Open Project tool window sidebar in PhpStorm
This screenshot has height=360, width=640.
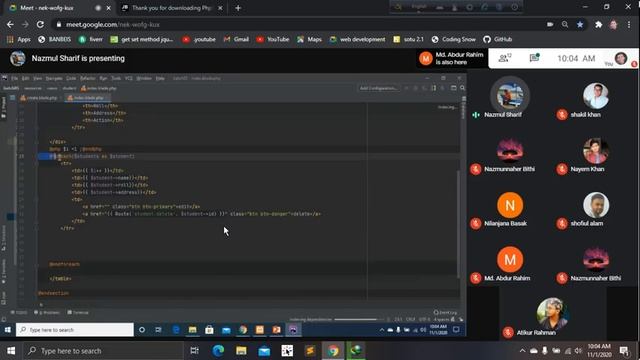4,107
